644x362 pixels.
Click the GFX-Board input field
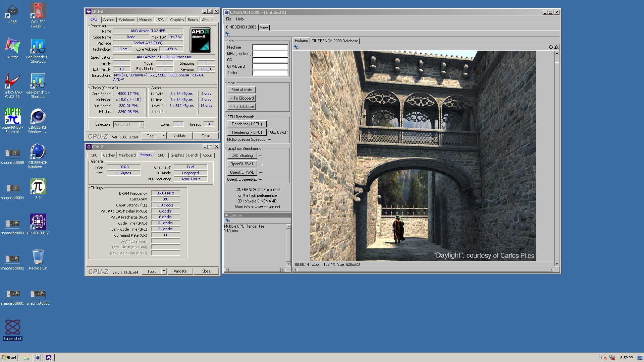270,66
